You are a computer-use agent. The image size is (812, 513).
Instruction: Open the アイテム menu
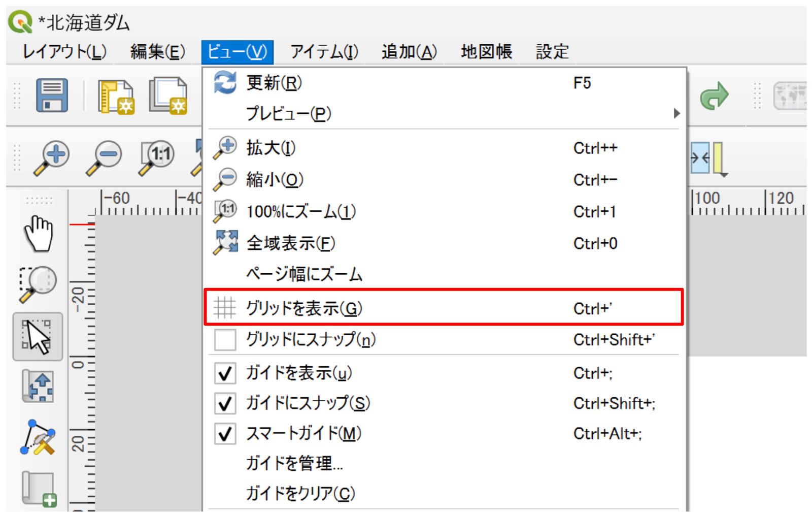tap(324, 52)
